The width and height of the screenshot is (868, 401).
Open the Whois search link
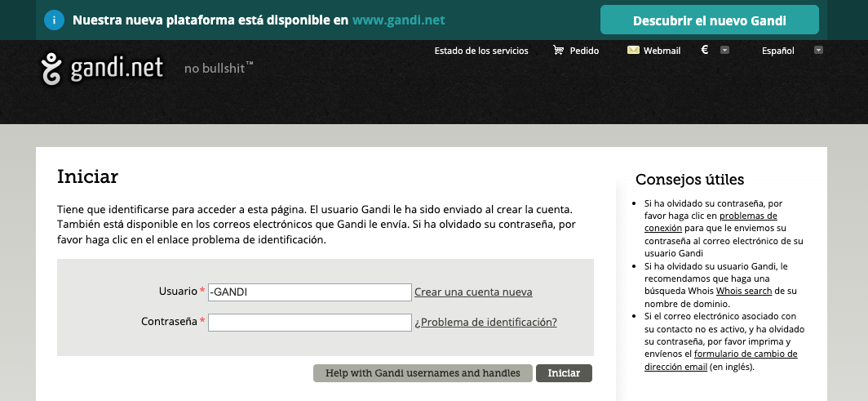[743, 291]
